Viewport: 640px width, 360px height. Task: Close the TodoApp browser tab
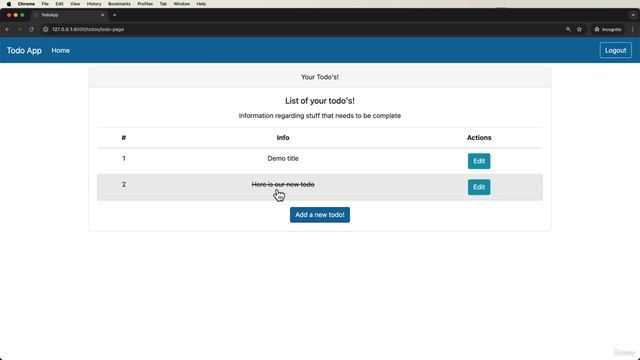point(102,15)
